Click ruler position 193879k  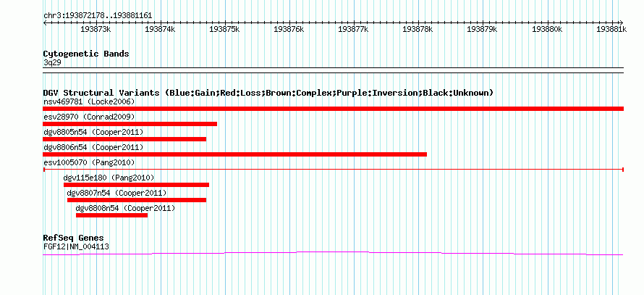click(x=483, y=29)
